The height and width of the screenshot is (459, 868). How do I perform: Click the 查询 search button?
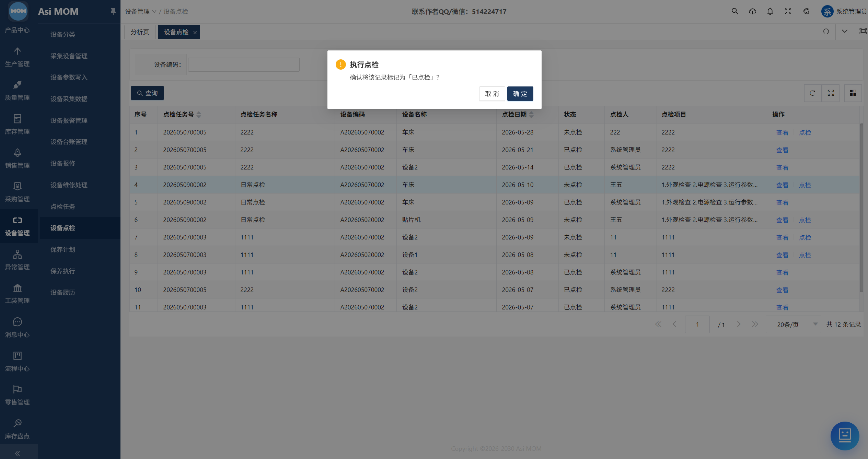[x=147, y=93]
